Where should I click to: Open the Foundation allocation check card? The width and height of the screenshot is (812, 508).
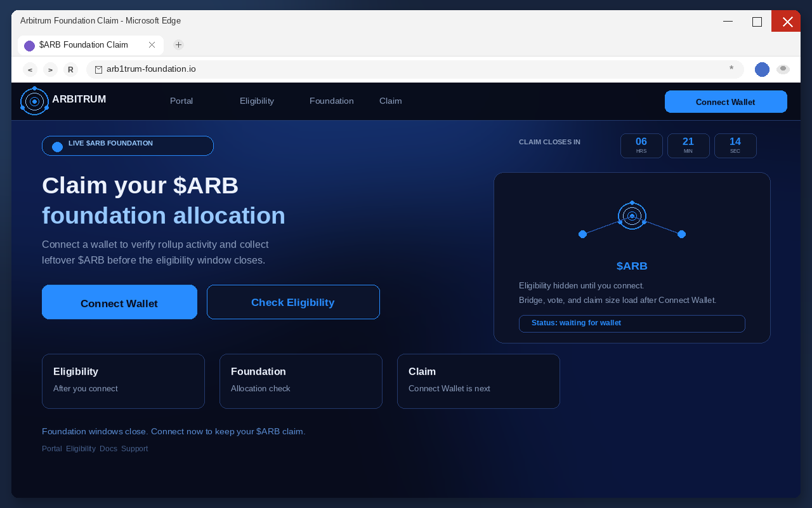(301, 381)
